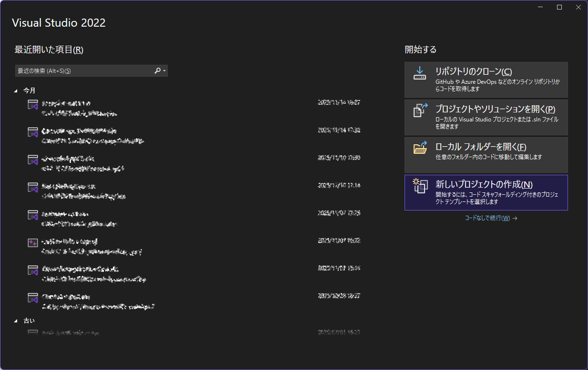Maximize the Visual Studio 2022 window
The width and height of the screenshot is (588, 370).
[x=559, y=7]
